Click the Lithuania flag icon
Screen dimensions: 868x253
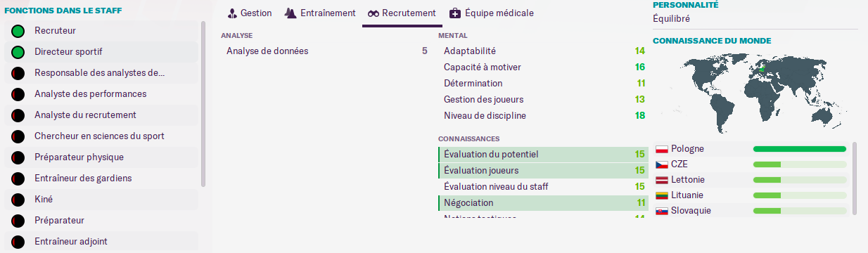point(661,195)
